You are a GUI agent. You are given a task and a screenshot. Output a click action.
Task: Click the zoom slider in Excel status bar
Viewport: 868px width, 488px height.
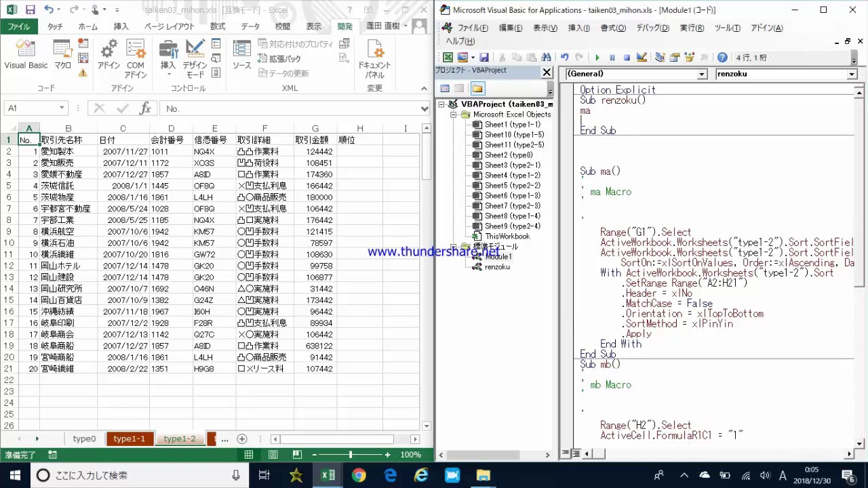click(350, 455)
